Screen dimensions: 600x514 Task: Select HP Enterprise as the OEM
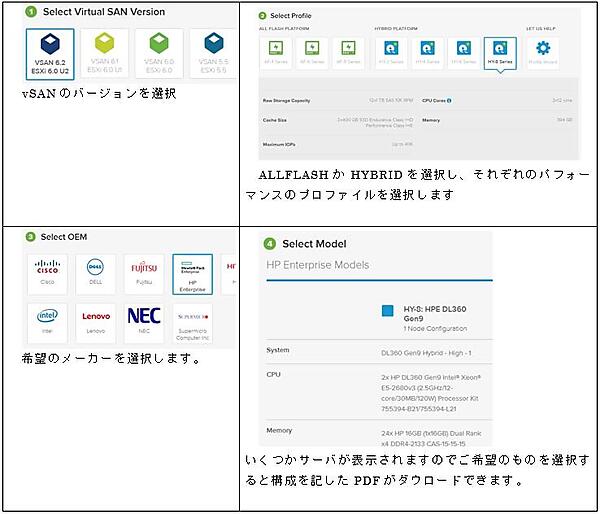pos(192,274)
